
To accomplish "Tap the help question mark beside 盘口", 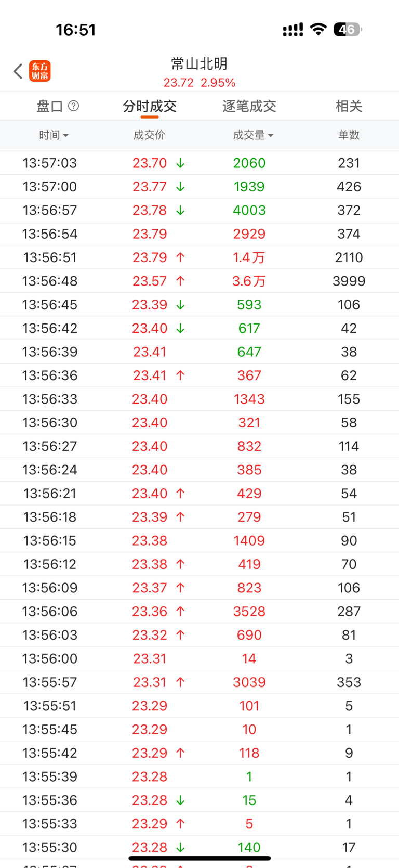I will (x=74, y=106).
